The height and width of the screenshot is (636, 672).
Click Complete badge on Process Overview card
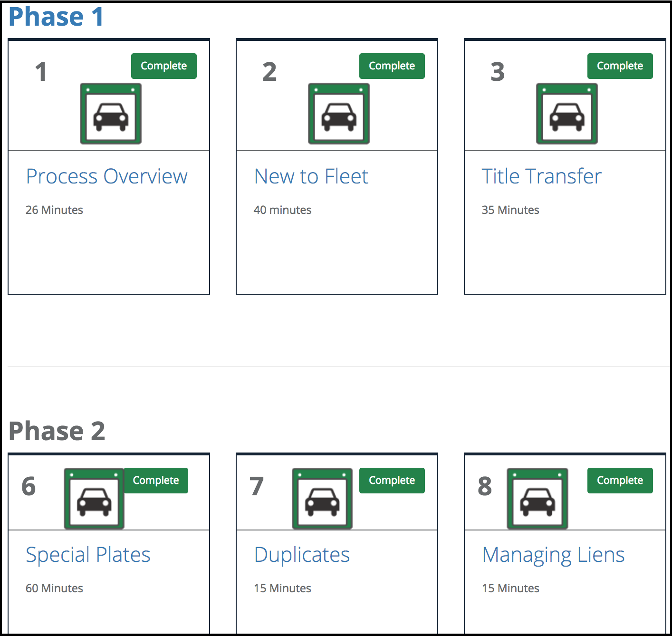click(x=164, y=66)
